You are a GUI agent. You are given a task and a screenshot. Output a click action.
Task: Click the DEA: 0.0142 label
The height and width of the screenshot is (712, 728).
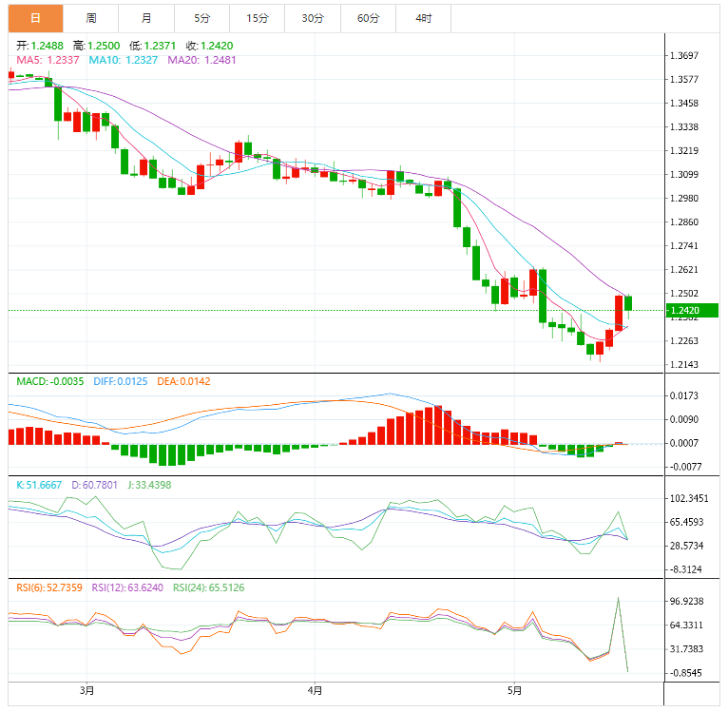[183, 382]
